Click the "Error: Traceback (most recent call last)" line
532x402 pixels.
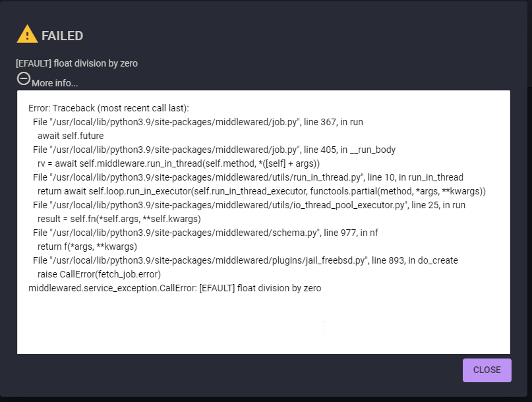coord(109,108)
